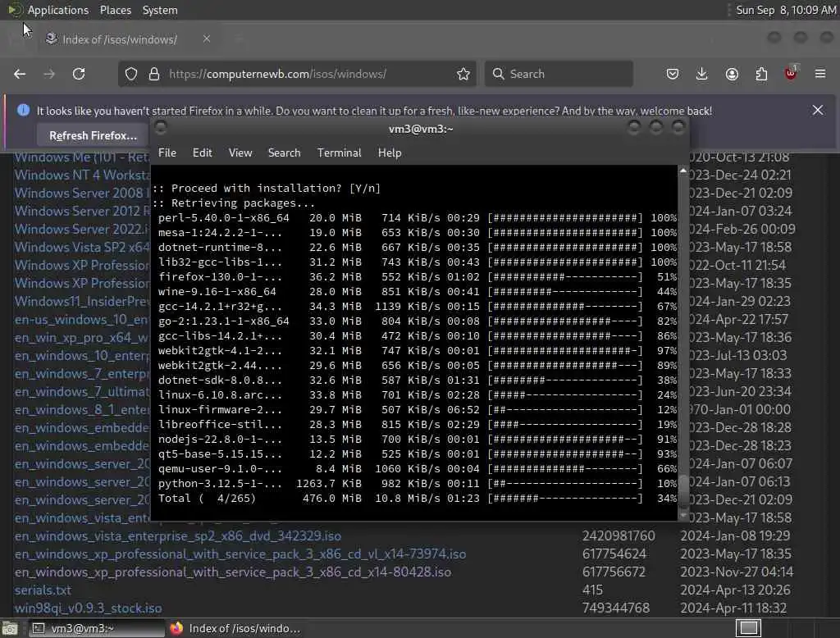
Task: Click the terminal scrollbar down arrow
Action: pos(683,515)
